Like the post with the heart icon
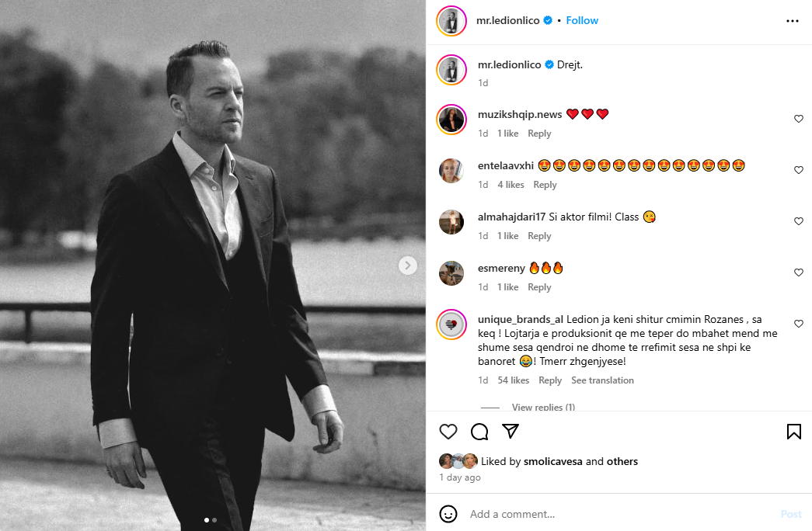Image resolution: width=812 pixels, height=531 pixels. pyautogui.click(x=448, y=432)
